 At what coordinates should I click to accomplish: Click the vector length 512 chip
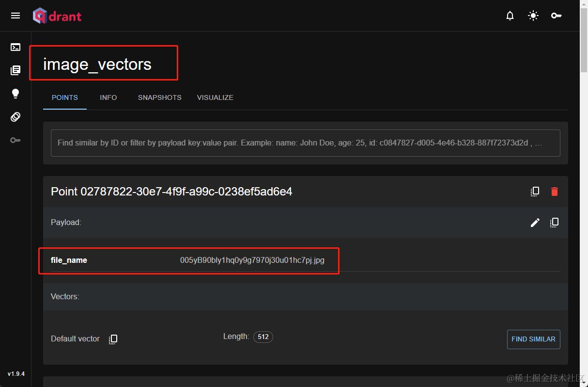coord(263,337)
